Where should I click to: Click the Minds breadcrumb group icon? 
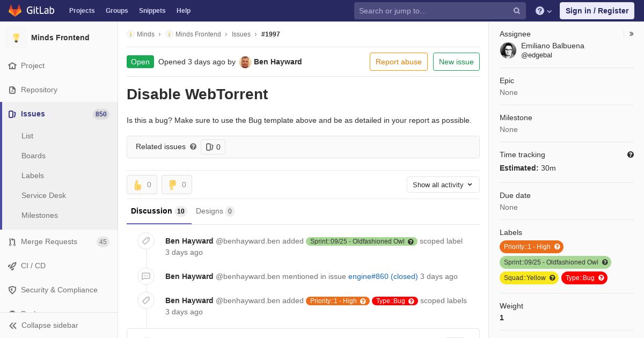130,34
